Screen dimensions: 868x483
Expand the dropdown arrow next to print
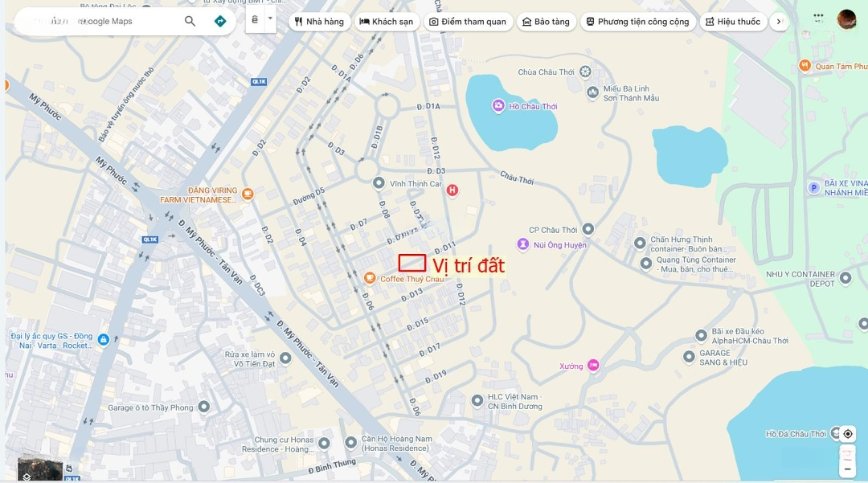270,18
